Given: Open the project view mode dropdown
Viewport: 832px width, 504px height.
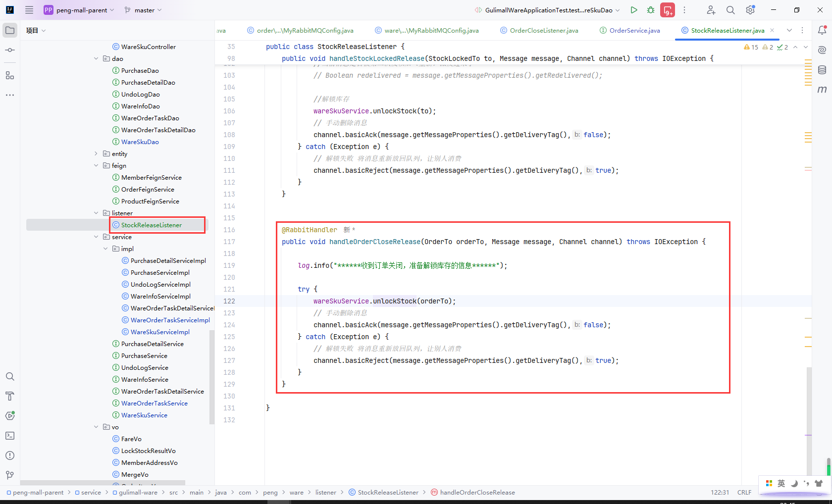Looking at the screenshot, I should click(36, 31).
